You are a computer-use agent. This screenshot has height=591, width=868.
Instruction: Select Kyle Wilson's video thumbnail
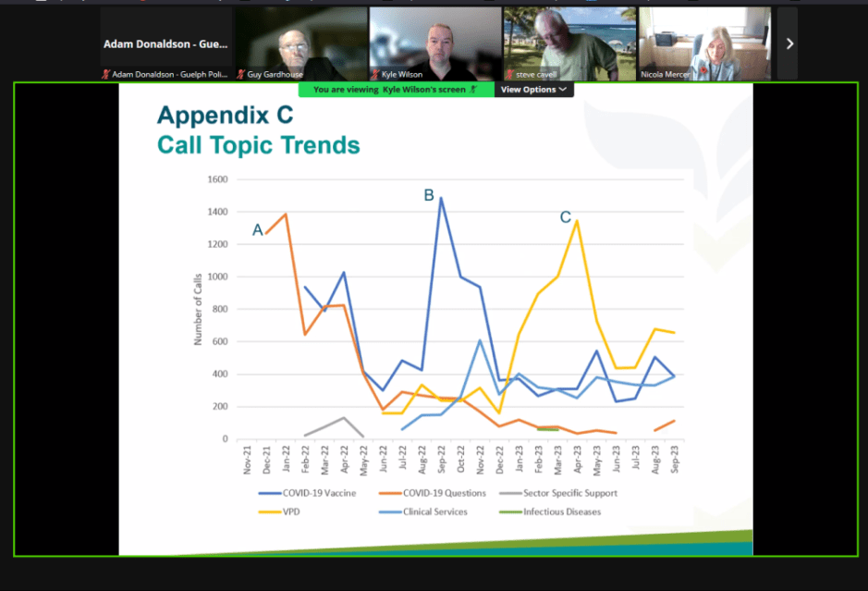pyautogui.click(x=435, y=43)
